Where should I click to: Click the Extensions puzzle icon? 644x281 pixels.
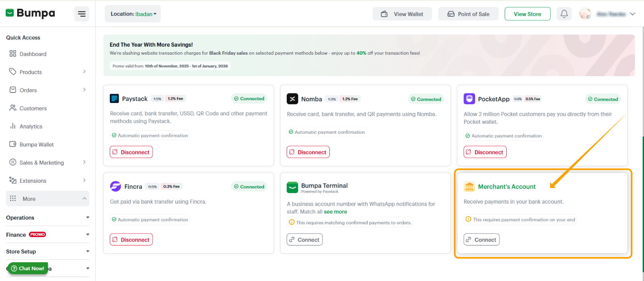[13, 180]
